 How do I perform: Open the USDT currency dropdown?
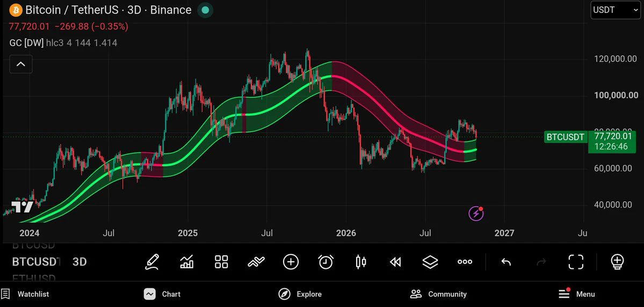(615, 10)
